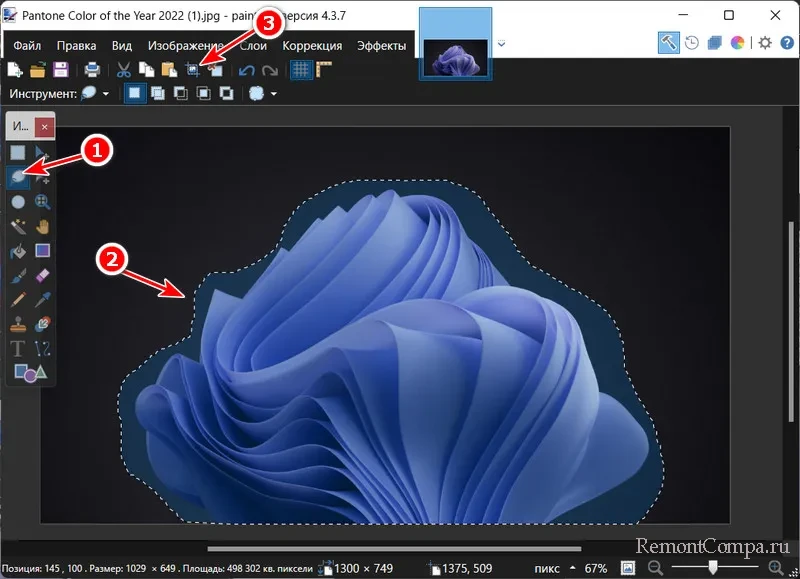Choose Replace selection mode
This screenshot has width=800, height=579.
click(x=135, y=93)
